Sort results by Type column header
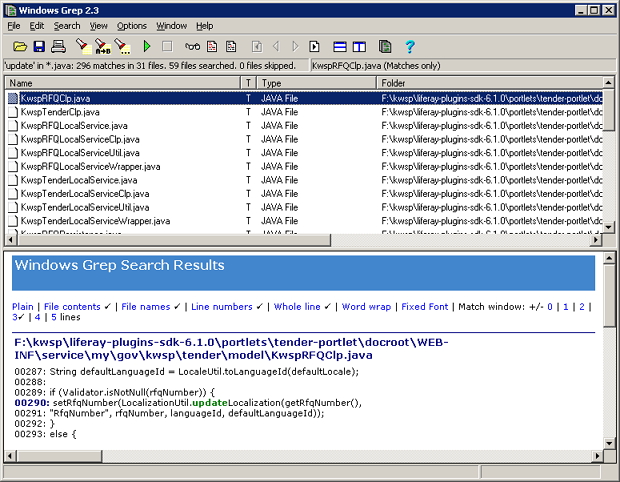Image resolution: width=620 pixels, height=482 pixels. (x=317, y=83)
